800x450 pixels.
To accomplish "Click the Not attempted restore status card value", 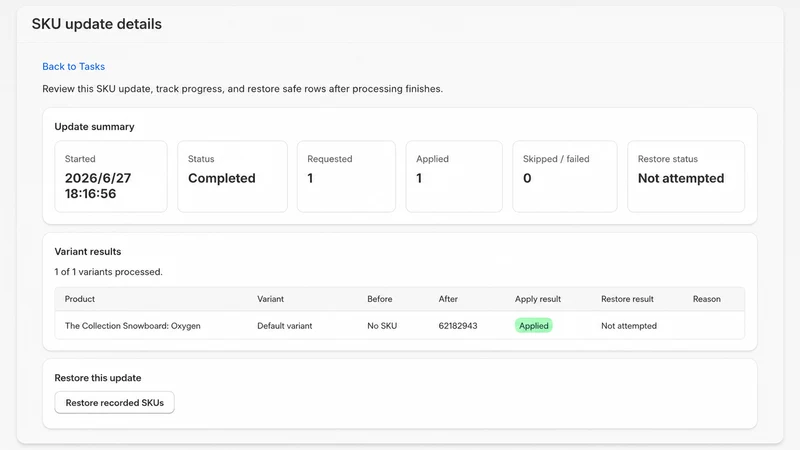I will pos(681,178).
